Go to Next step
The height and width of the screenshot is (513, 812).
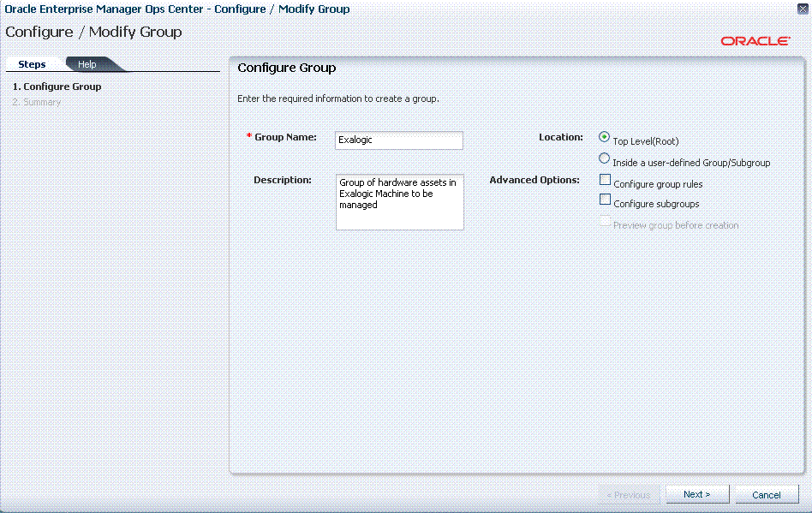coord(697,494)
